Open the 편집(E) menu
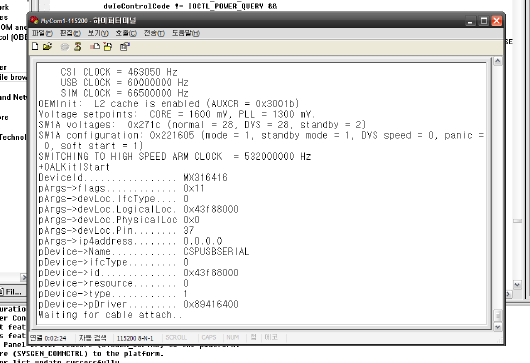This screenshot has height=363, width=530. (x=70, y=33)
